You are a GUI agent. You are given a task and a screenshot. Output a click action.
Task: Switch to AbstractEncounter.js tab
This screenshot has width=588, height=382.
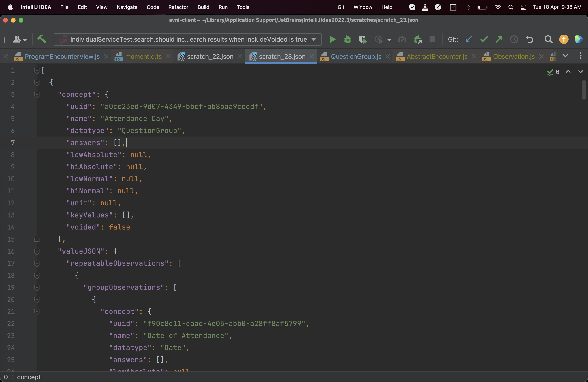click(x=437, y=56)
